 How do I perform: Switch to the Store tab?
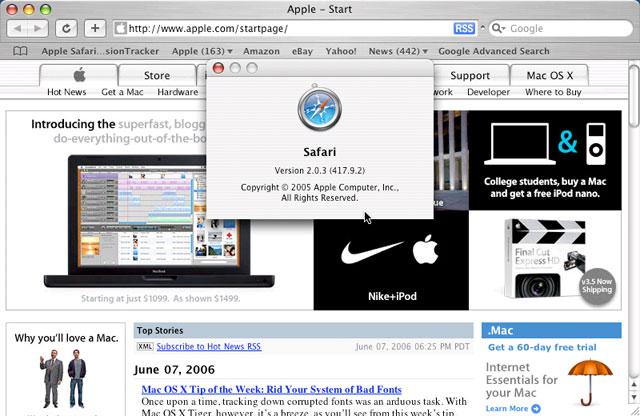157,75
